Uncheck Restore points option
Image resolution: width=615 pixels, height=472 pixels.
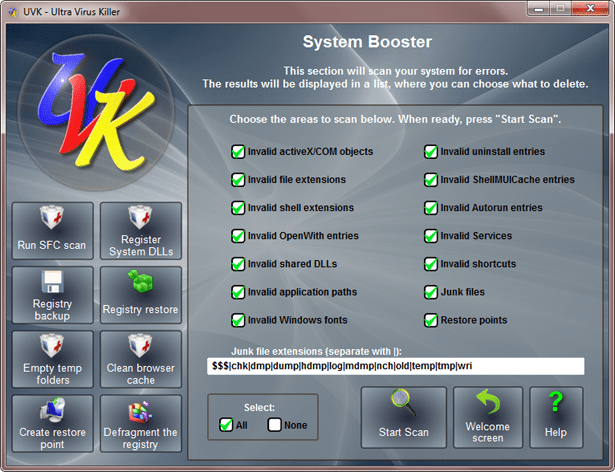(431, 320)
